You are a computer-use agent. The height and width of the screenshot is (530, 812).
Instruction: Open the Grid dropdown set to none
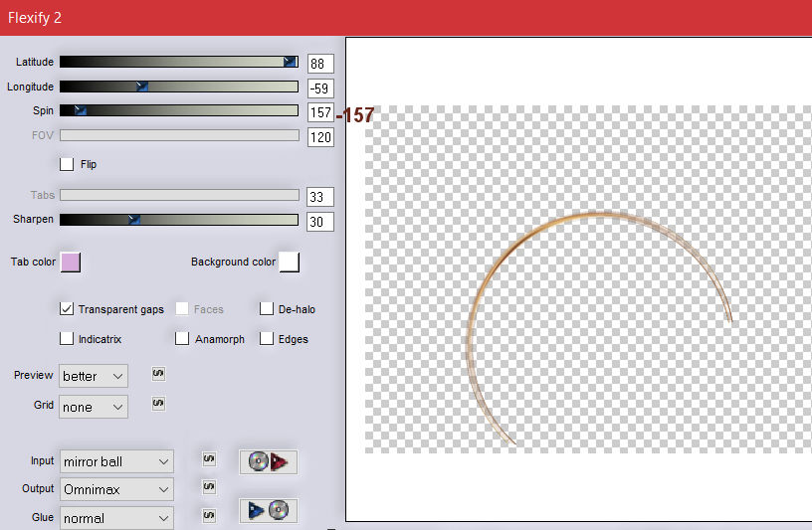[x=94, y=407]
